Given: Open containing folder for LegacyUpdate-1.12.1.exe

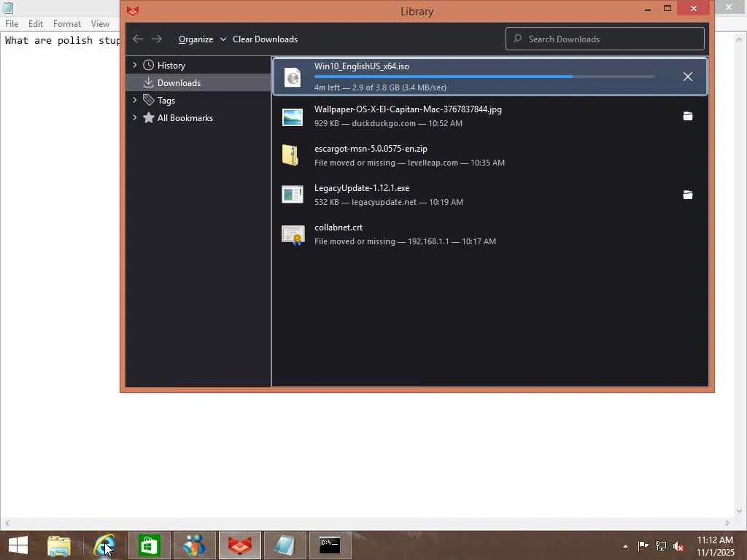Looking at the screenshot, I should (687, 195).
